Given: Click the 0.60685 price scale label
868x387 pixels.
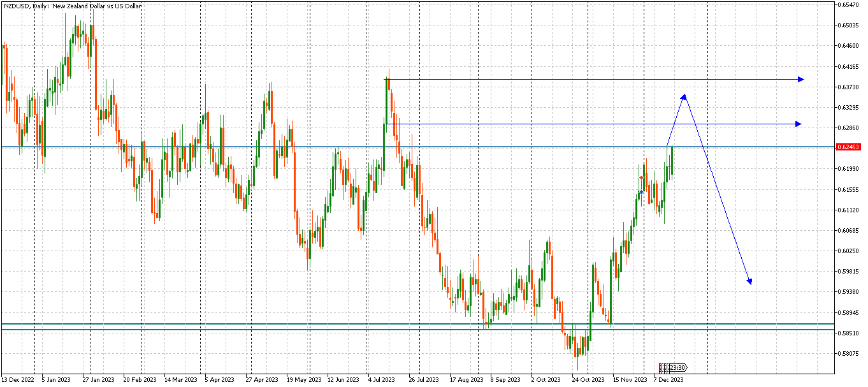Looking at the screenshot, I should (849, 230).
